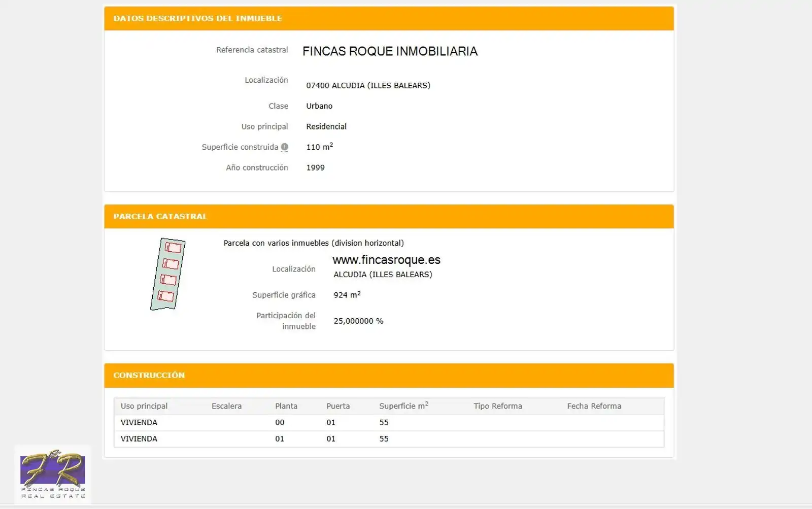Image resolution: width=812 pixels, height=509 pixels.
Task: Click the 'Clase' label
Action: 278,106
